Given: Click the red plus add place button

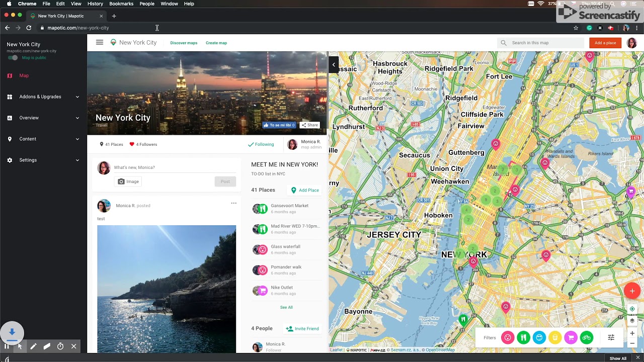Looking at the screenshot, I should [x=632, y=291].
